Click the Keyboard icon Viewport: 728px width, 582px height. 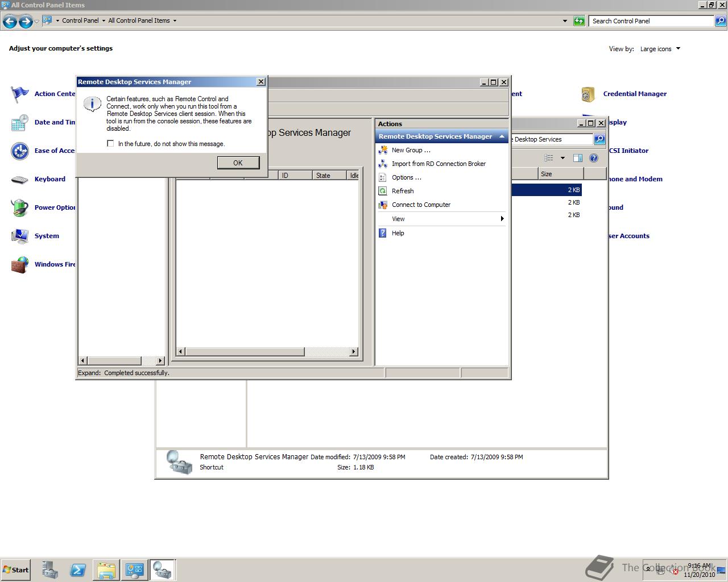20,180
